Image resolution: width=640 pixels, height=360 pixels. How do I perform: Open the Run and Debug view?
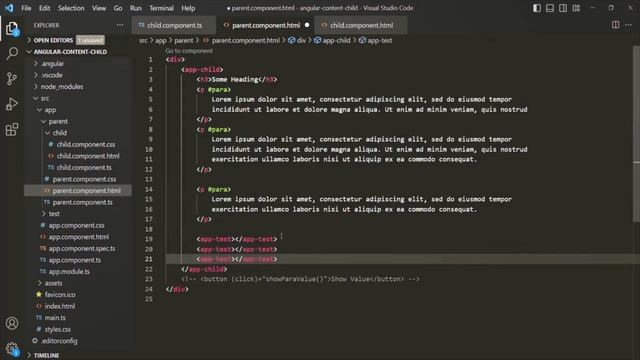point(12,104)
